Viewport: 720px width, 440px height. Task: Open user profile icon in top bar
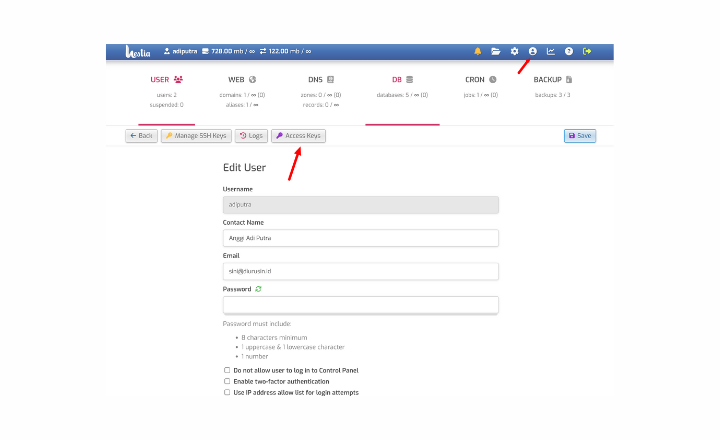pos(533,51)
